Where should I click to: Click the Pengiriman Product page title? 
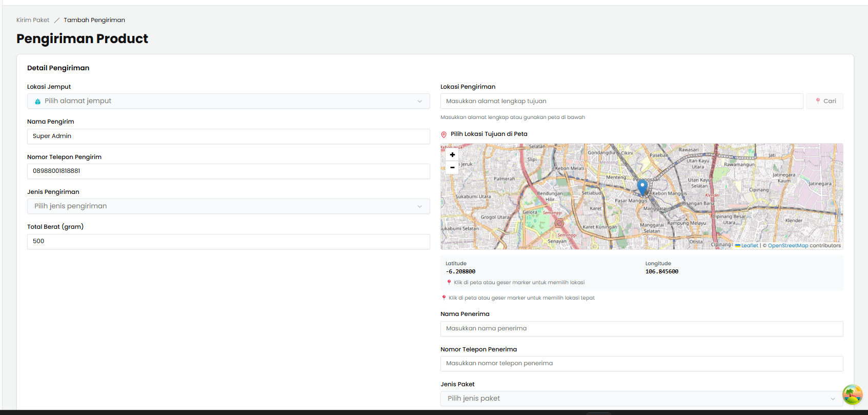[x=82, y=38]
